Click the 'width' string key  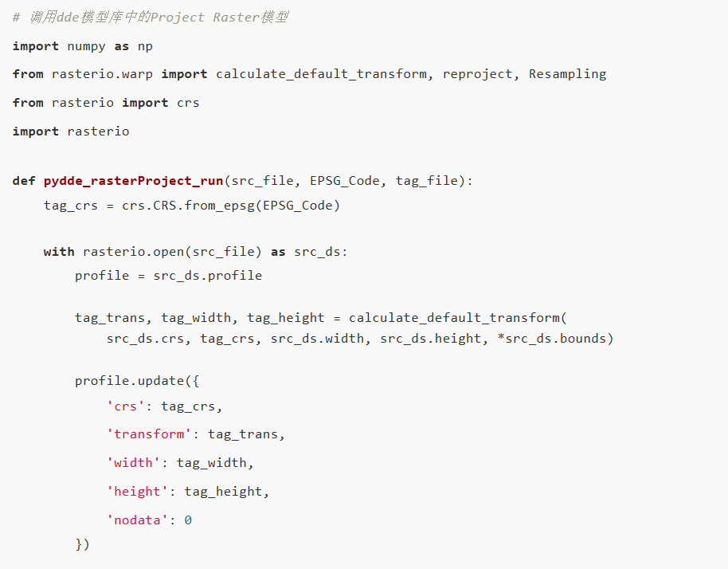[133, 463]
